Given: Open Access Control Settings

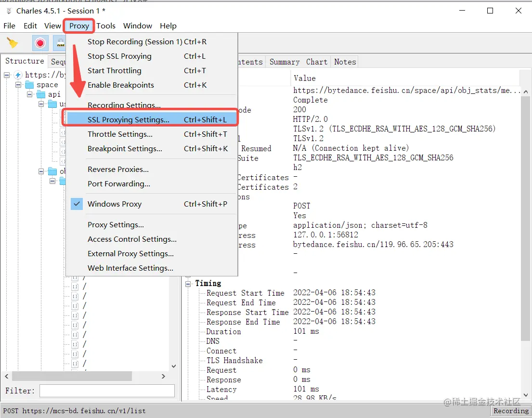Looking at the screenshot, I should click(152, 239).
